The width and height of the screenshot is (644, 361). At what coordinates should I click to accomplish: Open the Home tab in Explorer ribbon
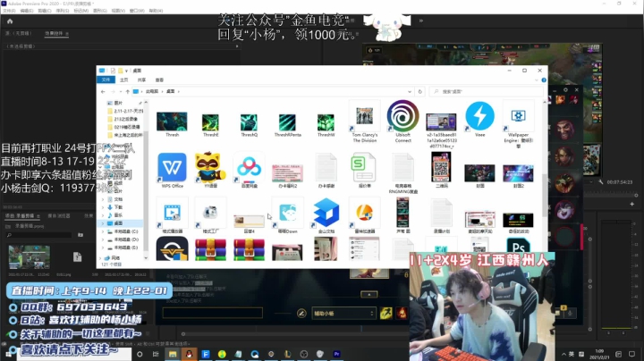(124, 80)
